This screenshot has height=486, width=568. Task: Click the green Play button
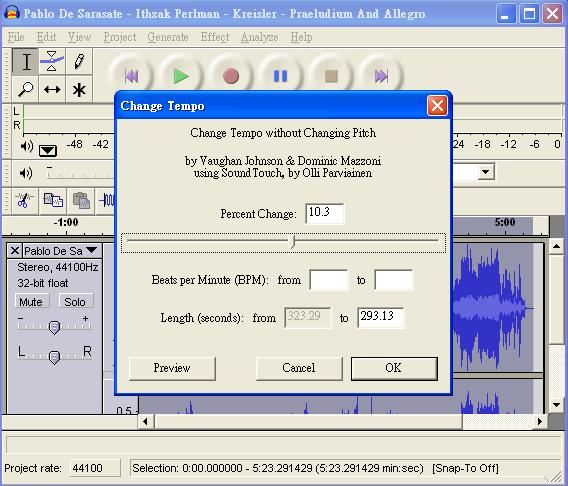181,76
